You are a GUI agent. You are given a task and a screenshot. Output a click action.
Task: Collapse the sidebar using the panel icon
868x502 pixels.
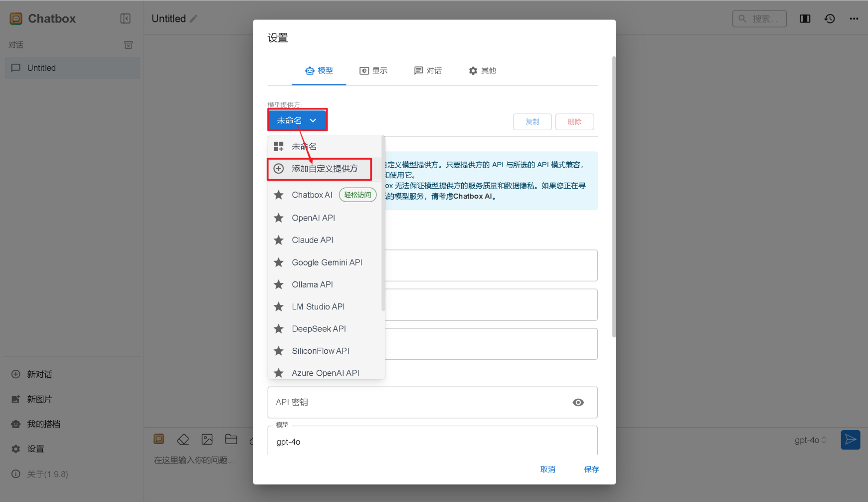[x=126, y=18]
